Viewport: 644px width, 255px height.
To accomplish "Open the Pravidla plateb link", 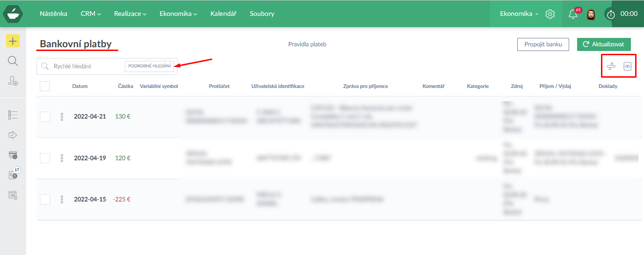I will [307, 44].
